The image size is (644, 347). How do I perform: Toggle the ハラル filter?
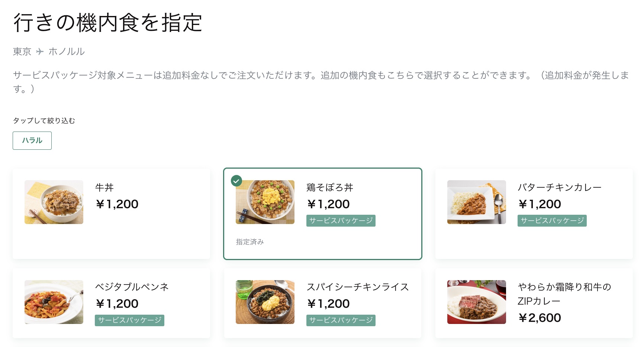point(32,140)
